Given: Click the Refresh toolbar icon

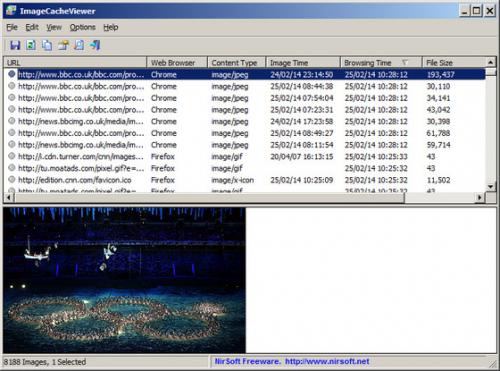Looking at the screenshot, I should coord(31,45).
